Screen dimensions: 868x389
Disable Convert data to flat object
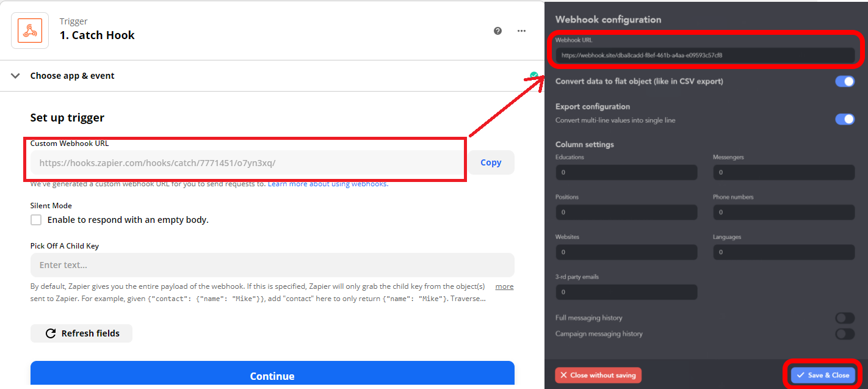coord(845,81)
